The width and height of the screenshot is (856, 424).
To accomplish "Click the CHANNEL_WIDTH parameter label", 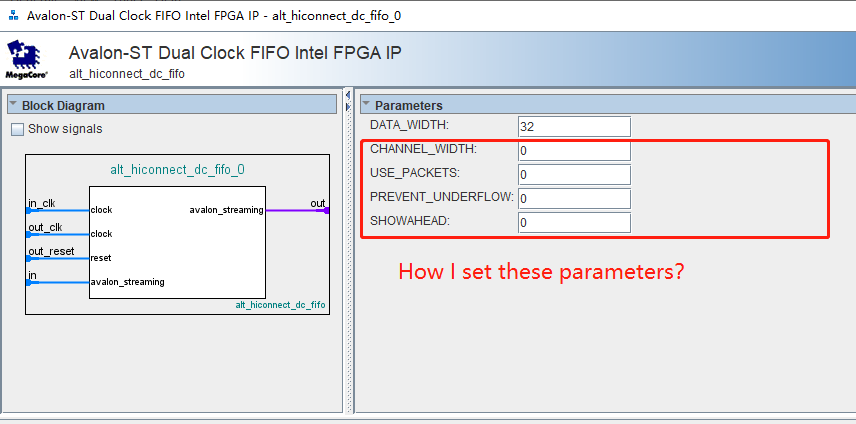I will (423, 148).
